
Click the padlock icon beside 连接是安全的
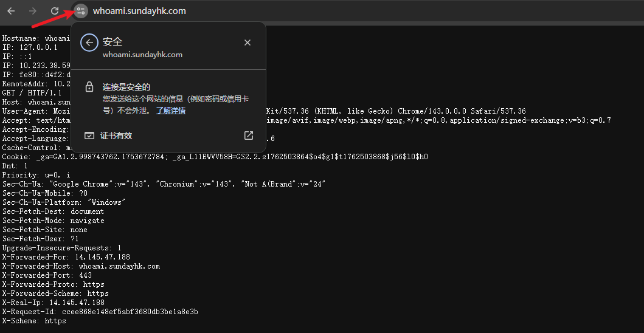pyautogui.click(x=89, y=87)
